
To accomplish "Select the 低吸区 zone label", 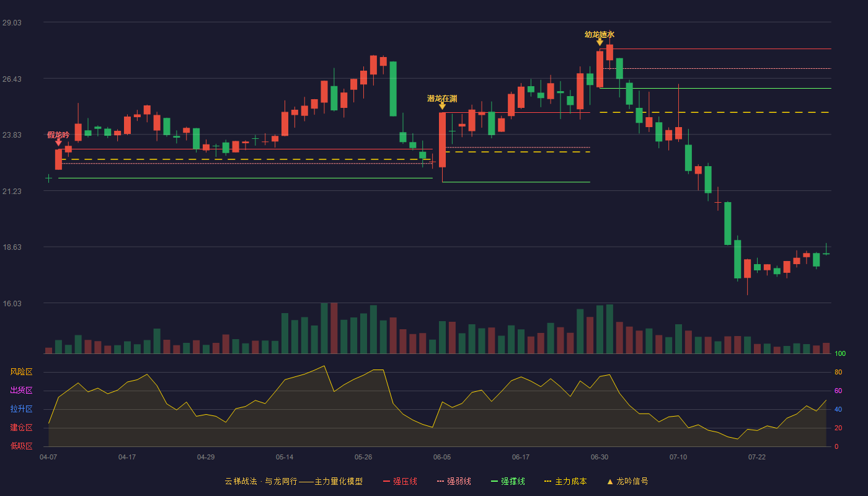I will pyautogui.click(x=21, y=446).
